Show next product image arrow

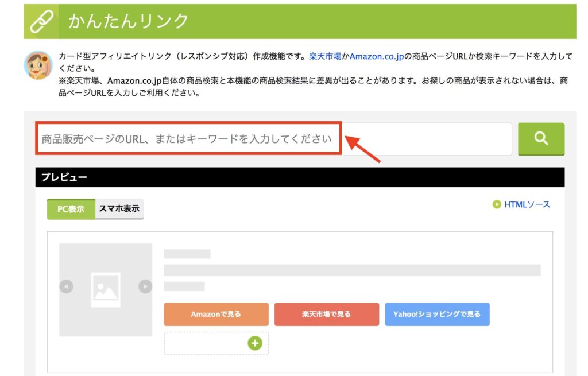click(145, 287)
